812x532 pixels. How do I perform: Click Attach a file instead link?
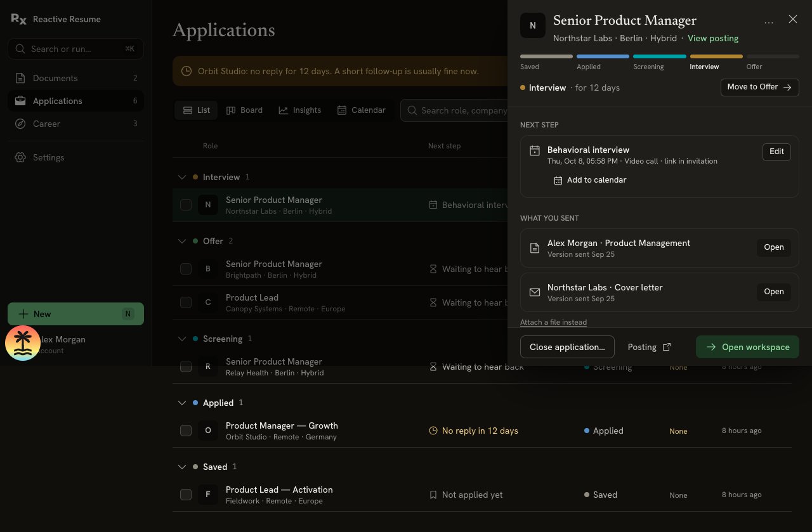pos(553,322)
